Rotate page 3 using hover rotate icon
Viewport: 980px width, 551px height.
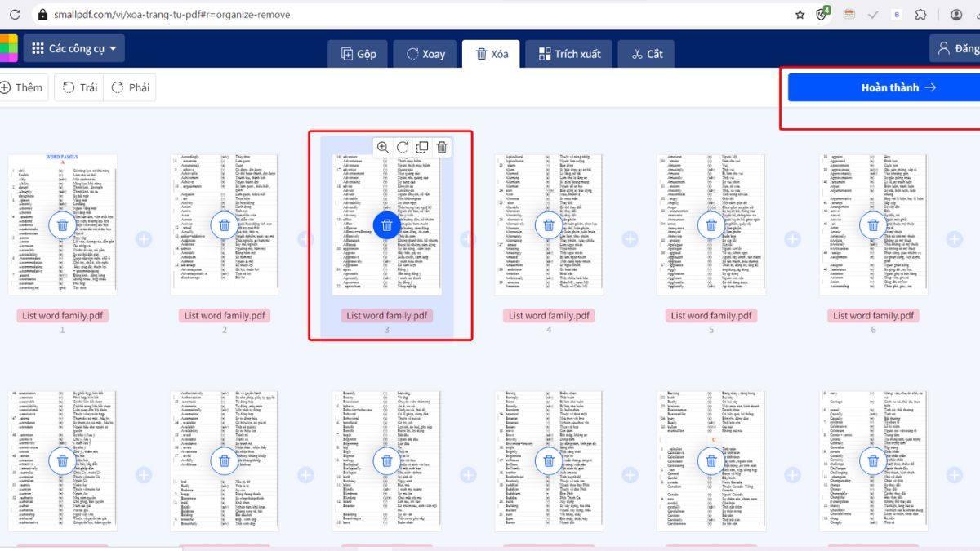click(403, 148)
